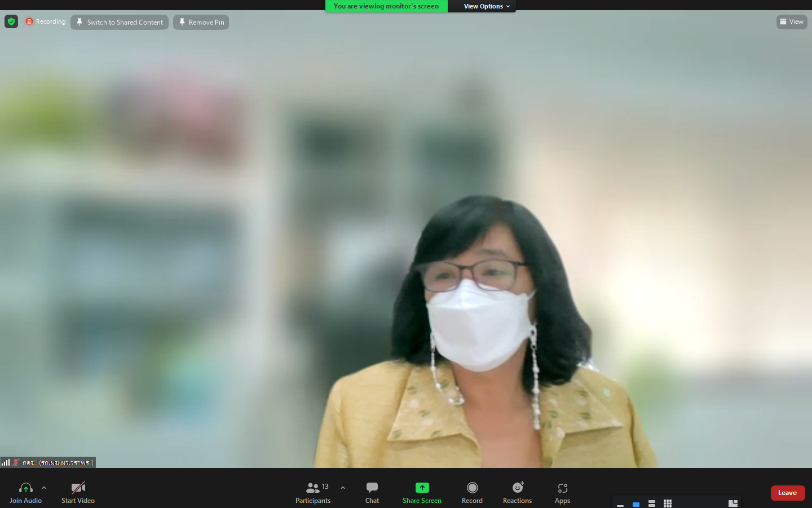812x508 pixels.
Task: Open the Chat panel
Action: pyautogui.click(x=372, y=493)
